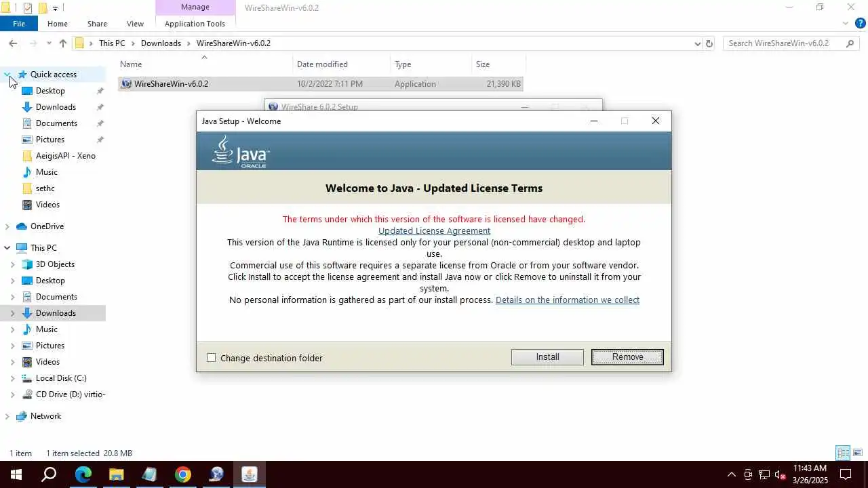Open Downloads under Quick access
Image resolution: width=868 pixels, height=488 pixels.
pyautogui.click(x=56, y=107)
